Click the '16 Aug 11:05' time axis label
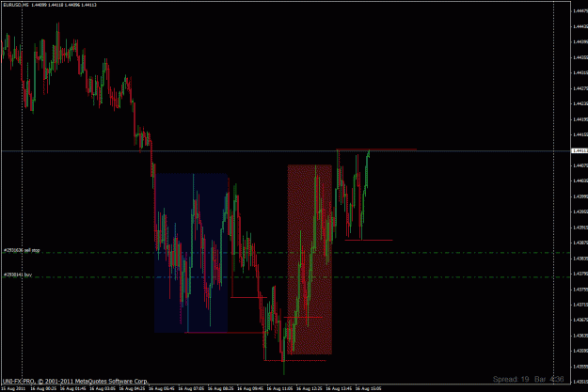The image size is (588, 392). [x=279, y=389]
